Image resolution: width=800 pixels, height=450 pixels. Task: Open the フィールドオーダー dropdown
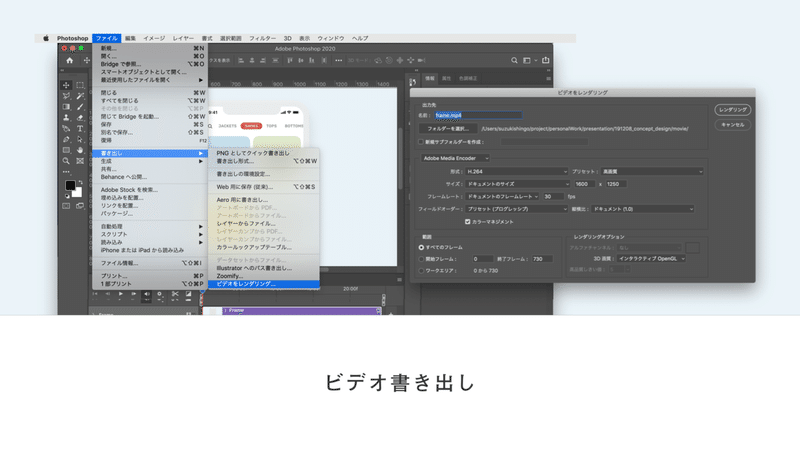516,209
